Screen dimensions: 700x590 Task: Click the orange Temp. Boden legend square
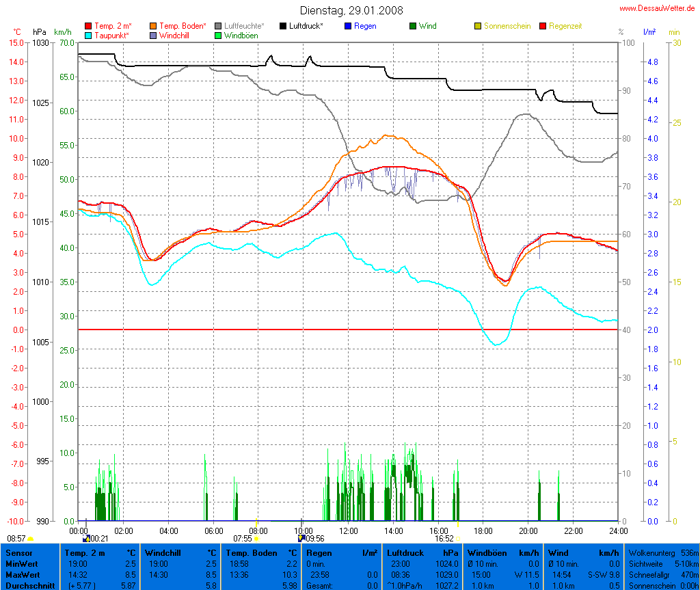tap(153, 26)
